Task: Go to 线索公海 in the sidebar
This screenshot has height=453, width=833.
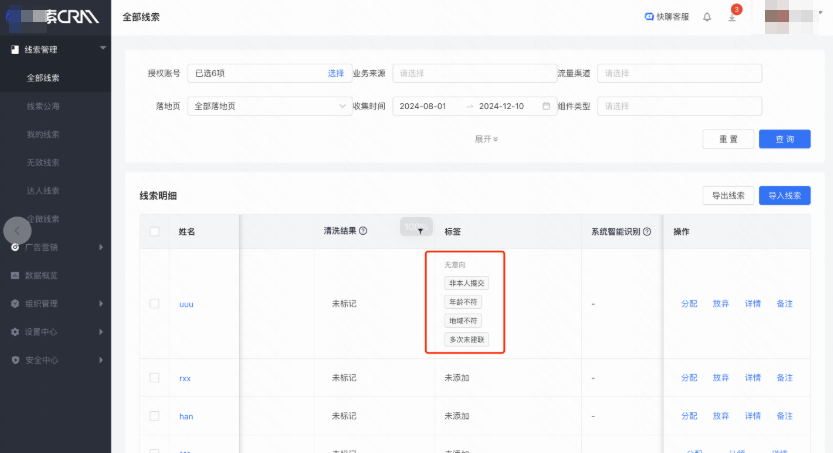Action: [x=43, y=106]
